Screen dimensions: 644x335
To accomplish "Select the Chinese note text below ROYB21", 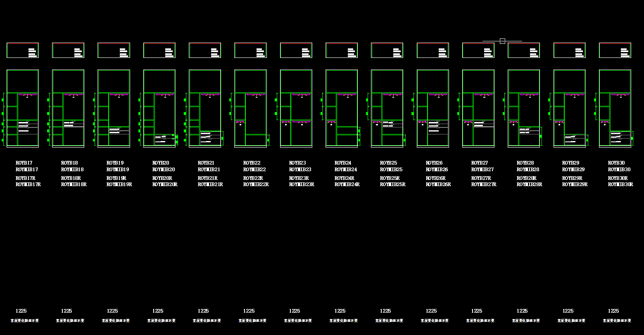I will point(207,321).
